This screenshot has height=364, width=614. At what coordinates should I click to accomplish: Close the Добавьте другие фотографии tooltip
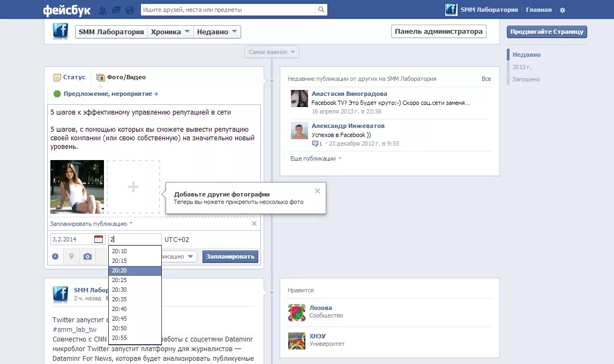tap(317, 191)
